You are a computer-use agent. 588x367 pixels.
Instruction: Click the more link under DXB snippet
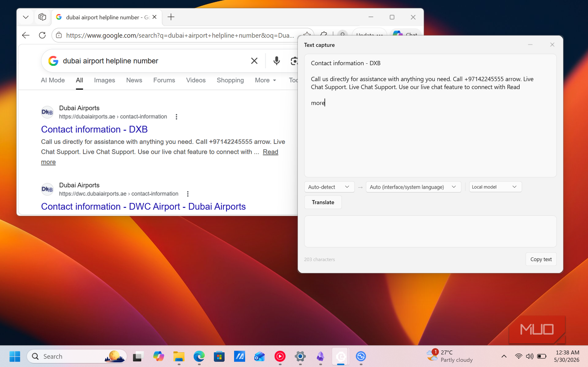coord(48,162)
